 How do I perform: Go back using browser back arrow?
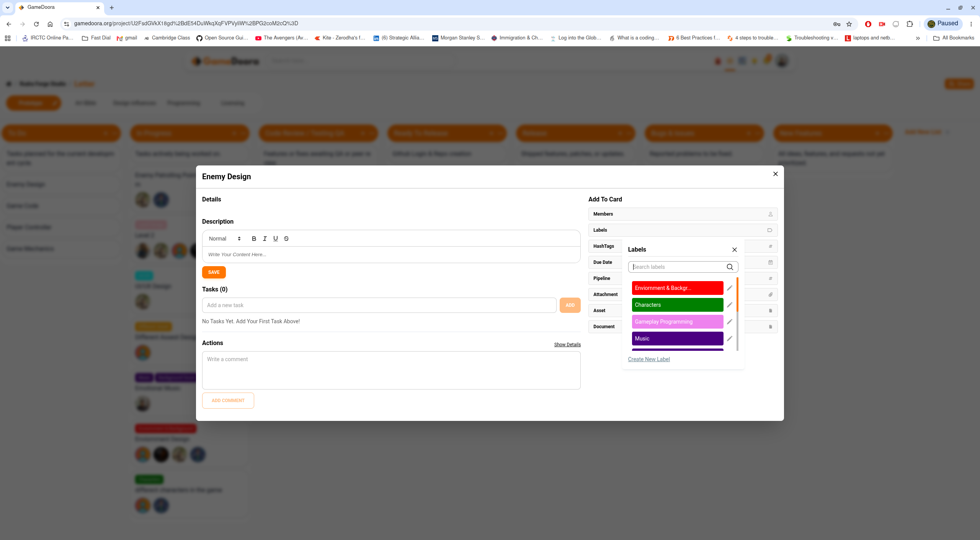coord(9,24)
